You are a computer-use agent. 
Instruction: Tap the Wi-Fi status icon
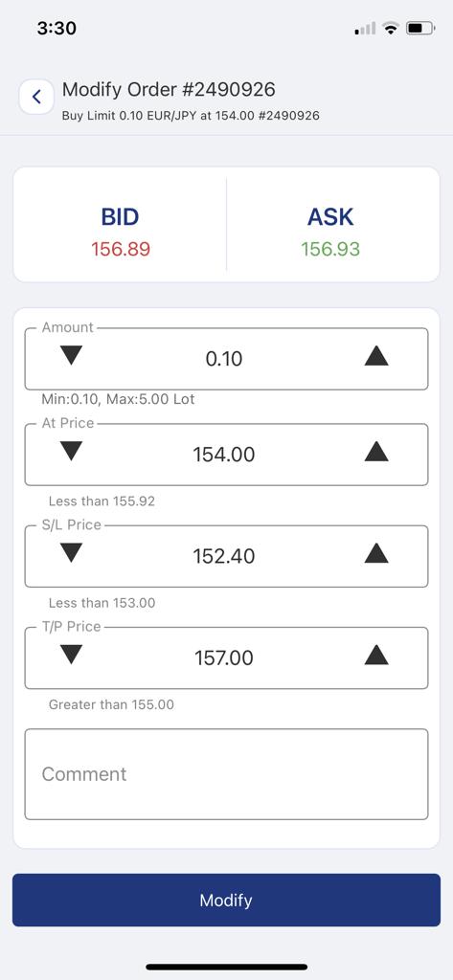coord(391,28)
